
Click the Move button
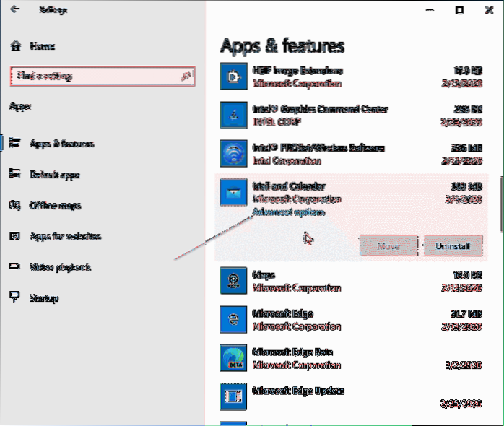(x=388, y=246)
